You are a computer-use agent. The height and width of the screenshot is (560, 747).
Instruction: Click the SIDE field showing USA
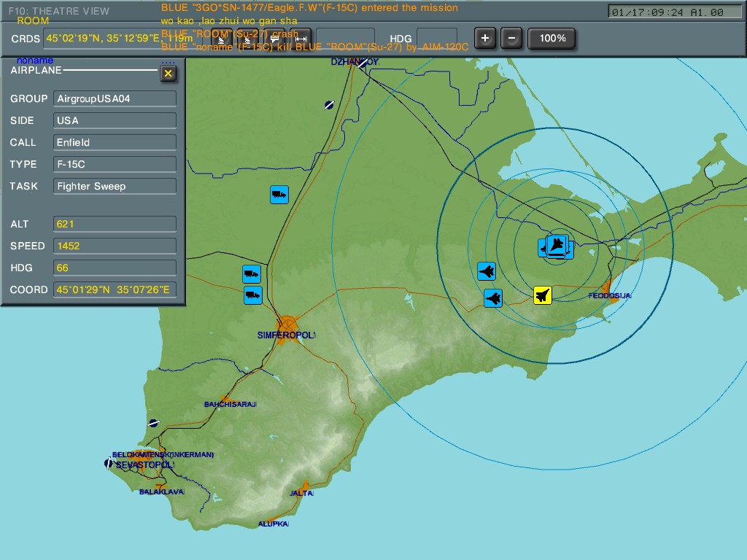[x=115, y=120]
